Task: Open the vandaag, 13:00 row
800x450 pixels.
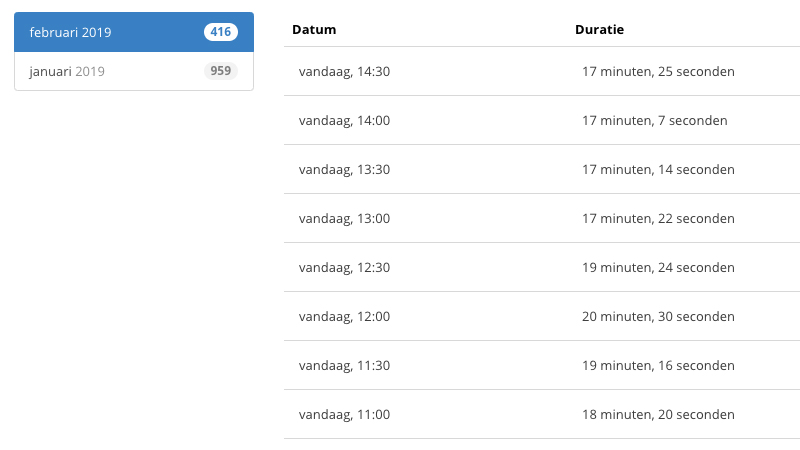Action: pyautogui.click(x=542, y=218)
